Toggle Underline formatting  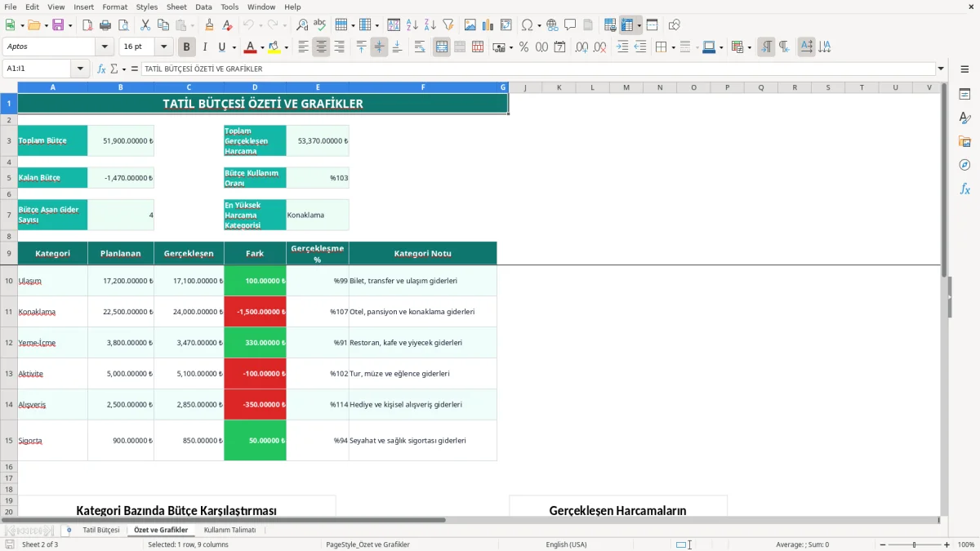click(221, 47)
